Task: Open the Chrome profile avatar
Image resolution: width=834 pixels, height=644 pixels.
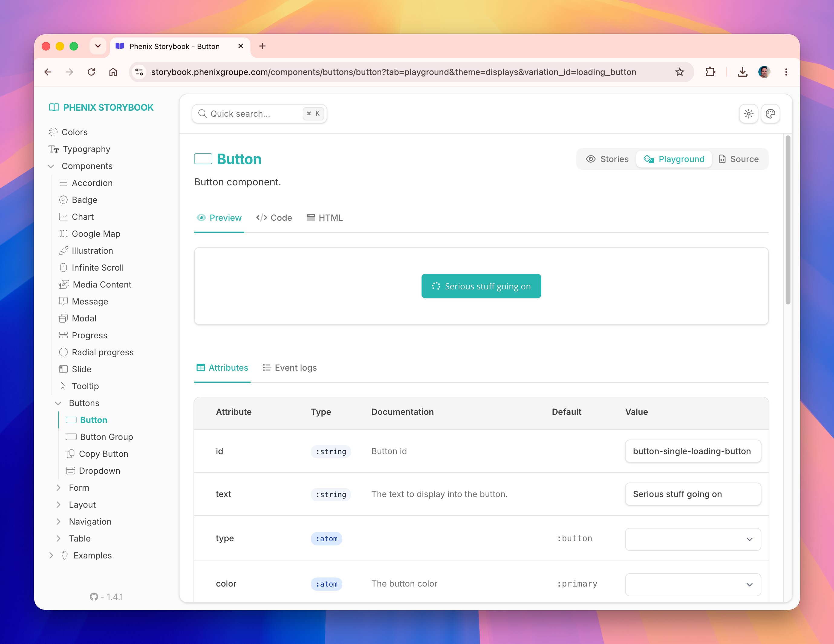Action: pos(764,72)
